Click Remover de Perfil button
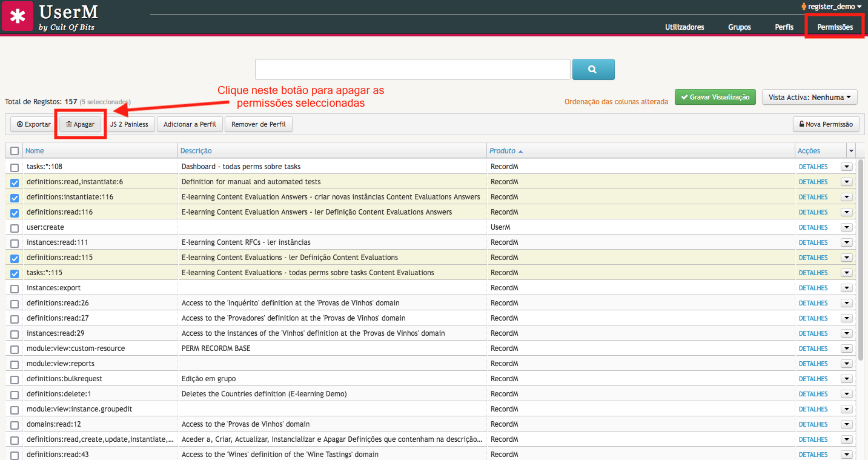Image resolution: width=868 pixels, height=460 pixels. (x=259, y=124)
